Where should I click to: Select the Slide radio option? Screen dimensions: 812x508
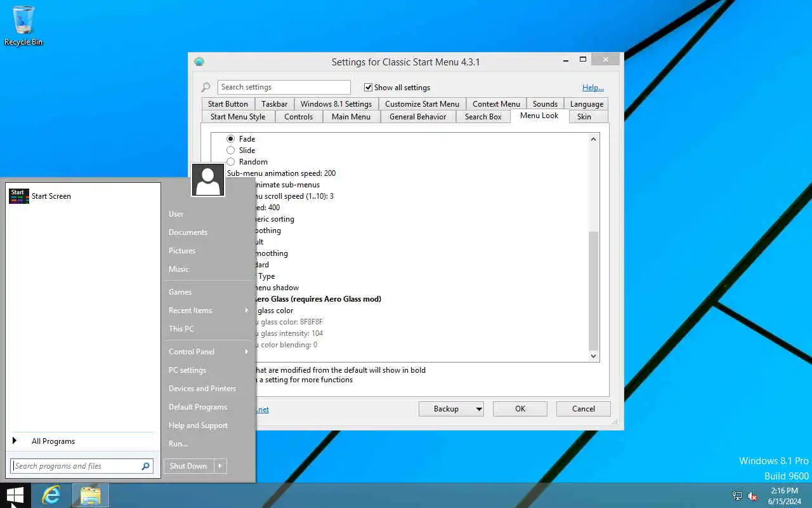[x=230, y=150]
